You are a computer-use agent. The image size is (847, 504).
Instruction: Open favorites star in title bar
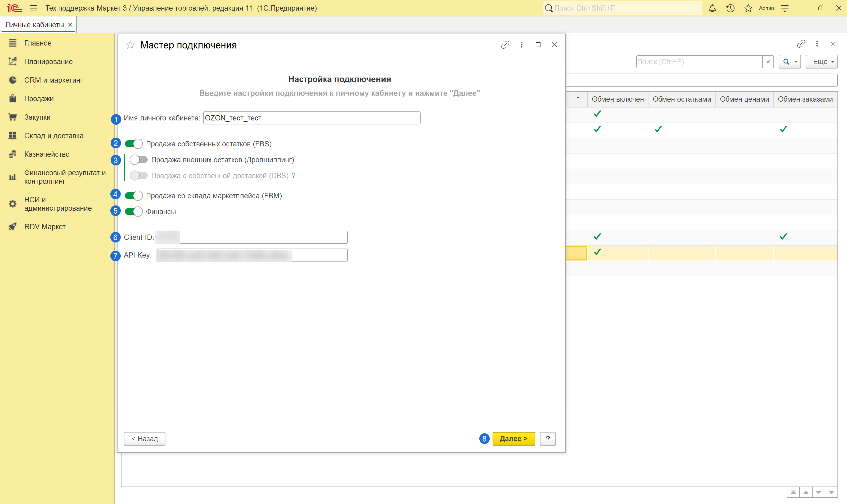pos(748,8)
